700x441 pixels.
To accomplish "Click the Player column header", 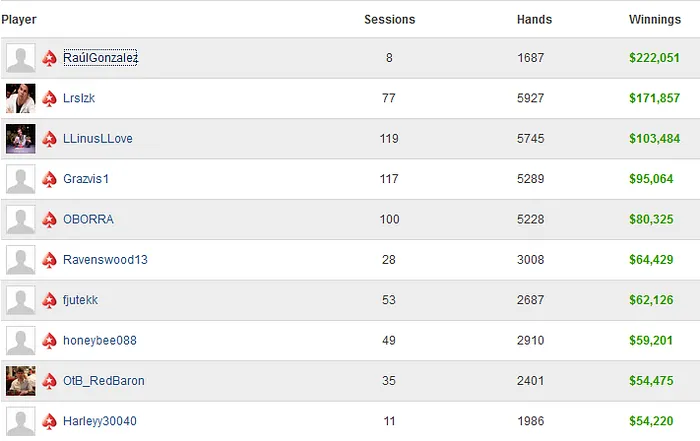I will click(x=19, y=19).
